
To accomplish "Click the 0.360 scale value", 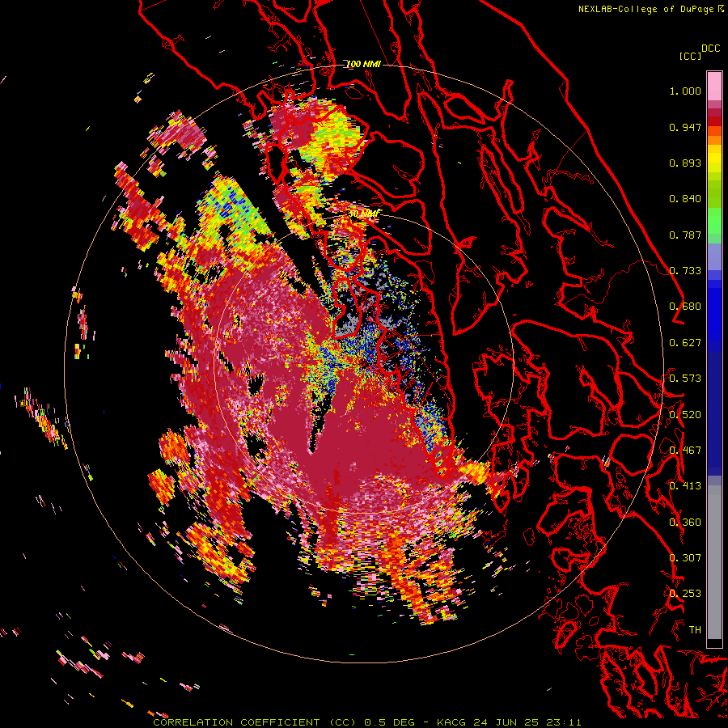I will (685, 523).
